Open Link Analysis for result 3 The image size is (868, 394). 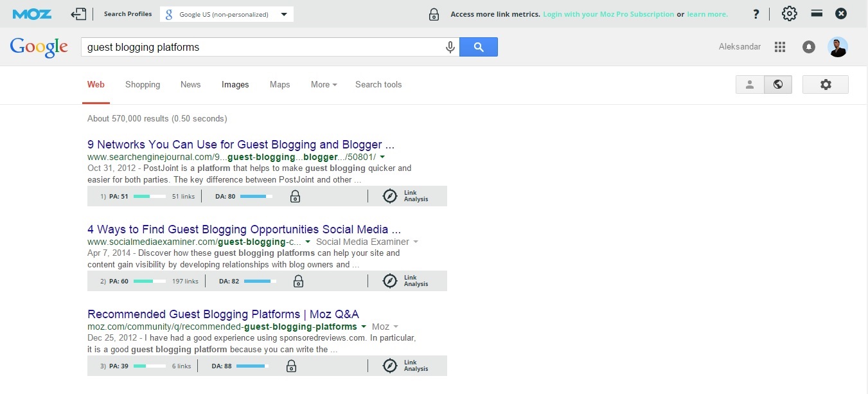tap(405, 366)
